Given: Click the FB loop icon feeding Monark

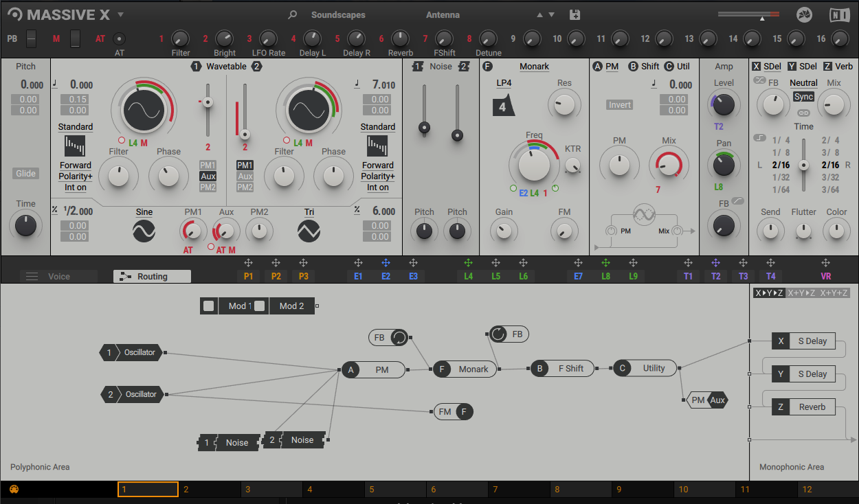Looking at the screenshot, I should (399, 337).
